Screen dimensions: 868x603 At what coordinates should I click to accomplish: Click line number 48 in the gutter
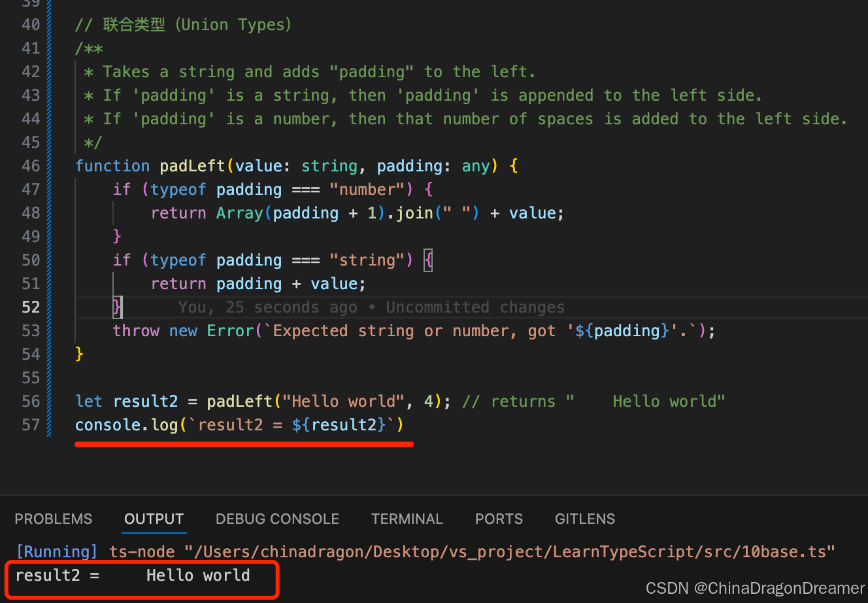tap(31, 213)
